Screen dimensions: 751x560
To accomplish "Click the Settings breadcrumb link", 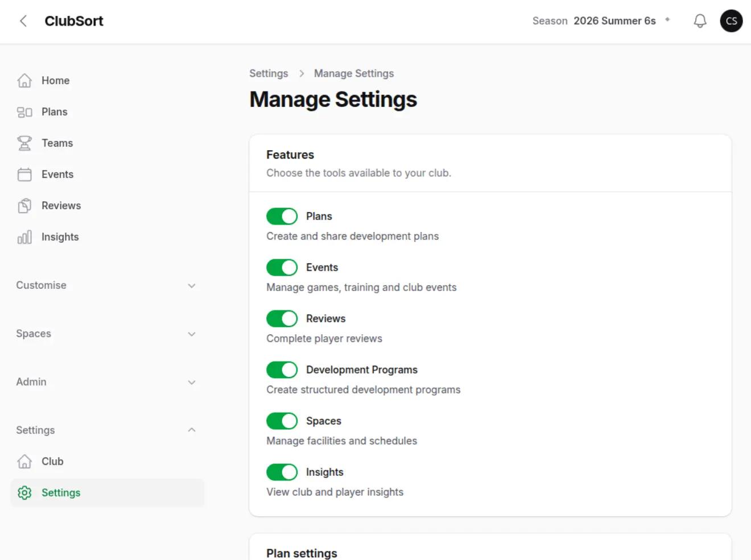I will tap(269, 73).
